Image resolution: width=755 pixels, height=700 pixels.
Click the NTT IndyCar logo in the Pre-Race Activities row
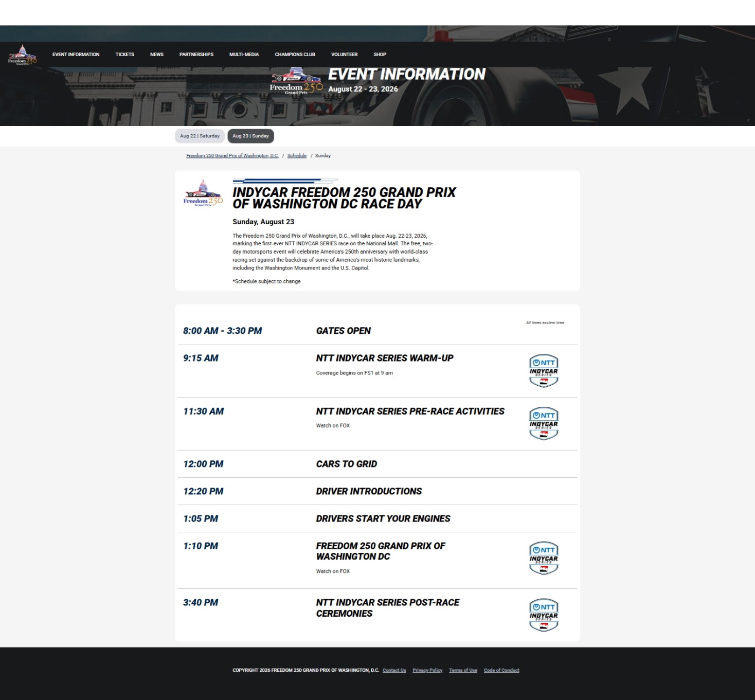click(544, 423)
